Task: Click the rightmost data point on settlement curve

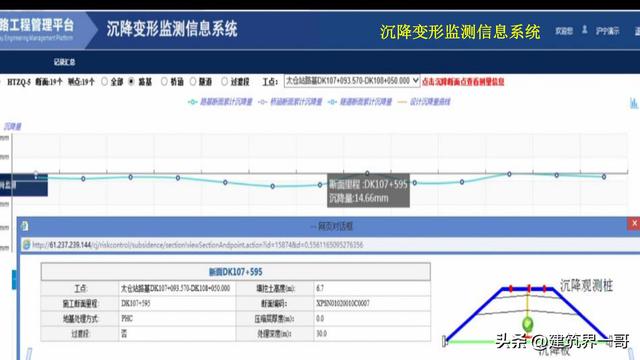Action: [604, 177]
